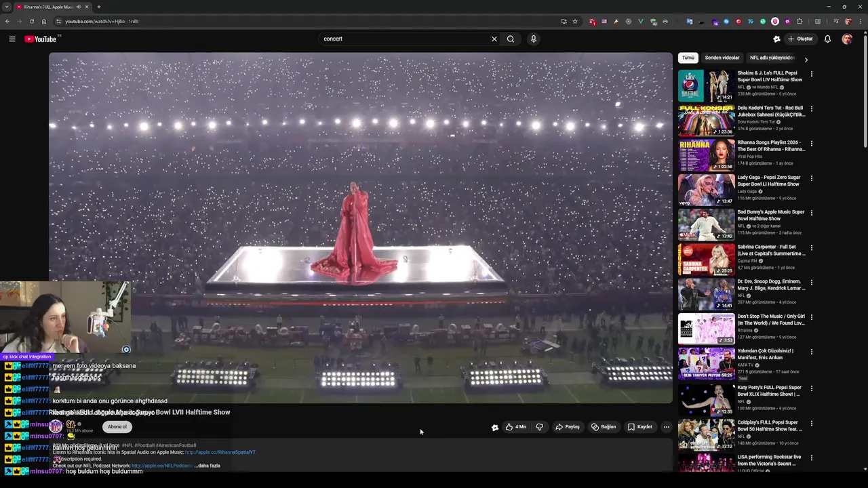This screenshot has height=488, width=868.
Task: Click the 'Bağlan' button
Action: pyautogui.click(x=604, y=427)
